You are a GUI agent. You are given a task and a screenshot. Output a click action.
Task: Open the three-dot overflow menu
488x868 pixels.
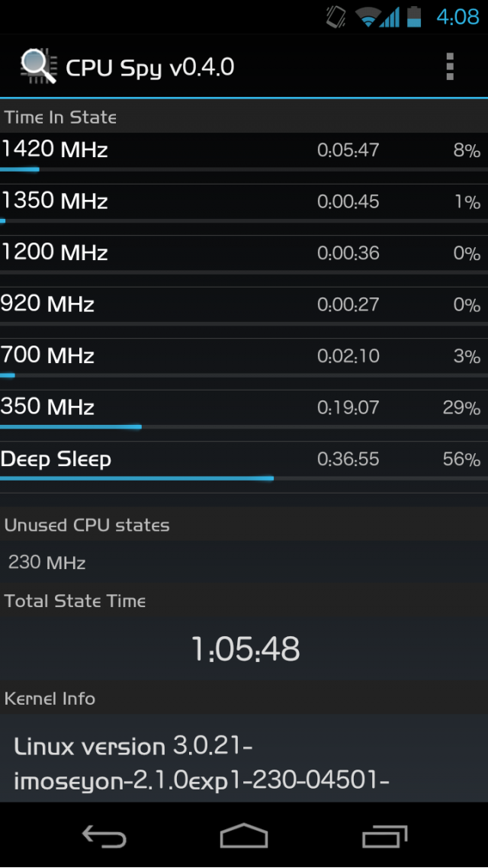(x=450, y=67)
